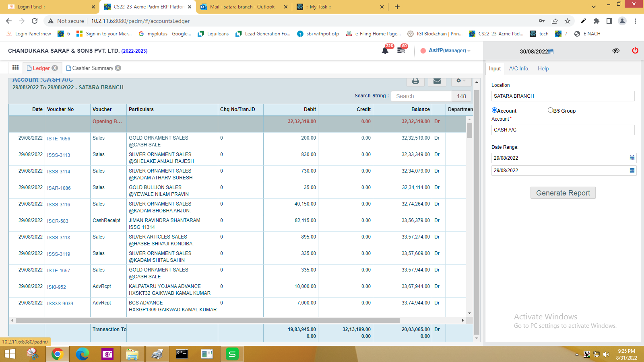
Task: Click the Balance column header
Action: [402, 109]
